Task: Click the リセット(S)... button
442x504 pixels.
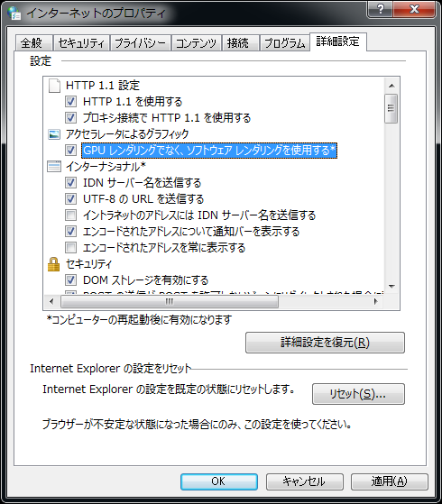Action: coord(358,394)
